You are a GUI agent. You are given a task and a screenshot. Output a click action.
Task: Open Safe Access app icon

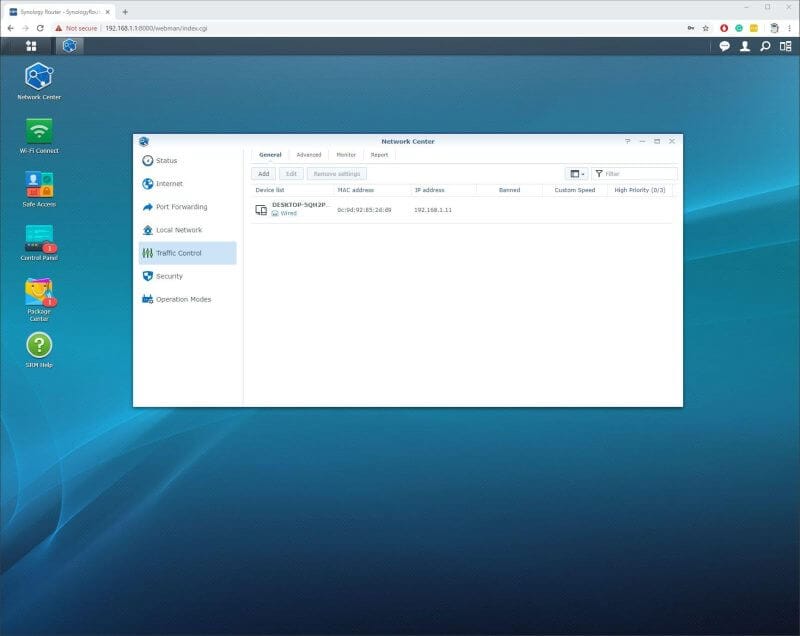39,185
